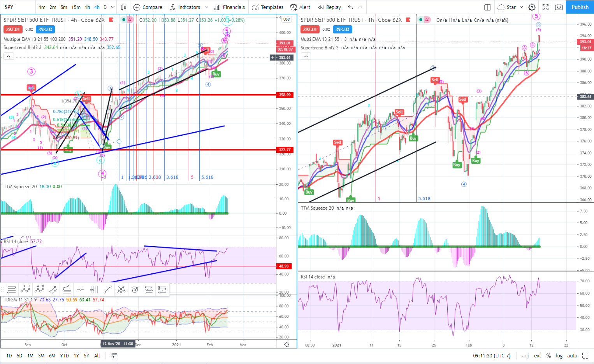
Task: Set date range to 5Y
Action: pyautogui.click(x=86, y=355)
